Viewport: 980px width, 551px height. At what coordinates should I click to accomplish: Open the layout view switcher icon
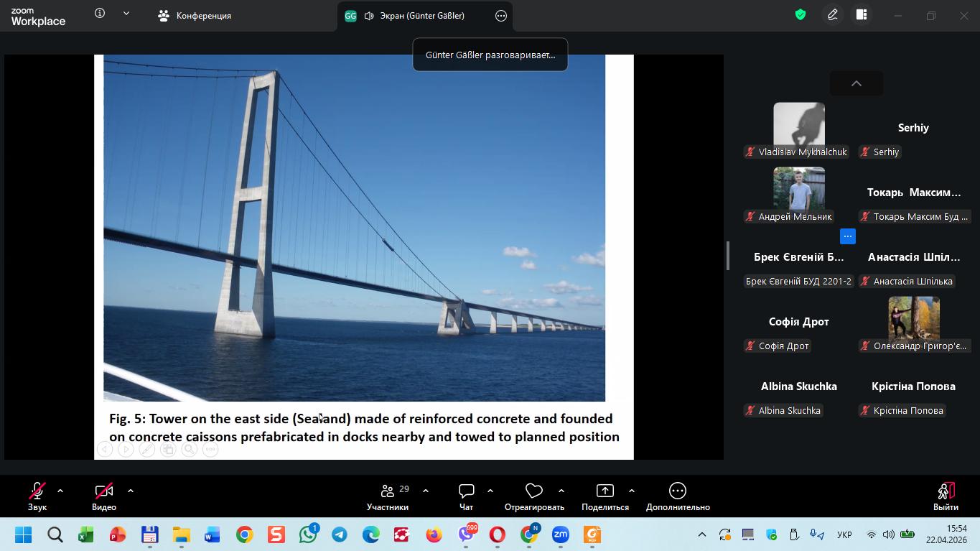click(862, 15)
